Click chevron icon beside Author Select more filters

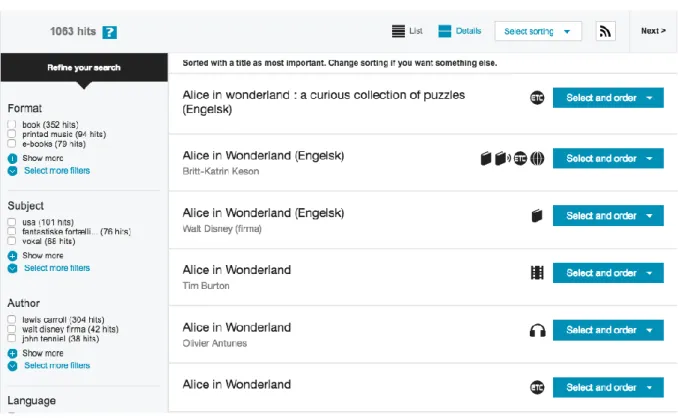click(x=13, y=366)
